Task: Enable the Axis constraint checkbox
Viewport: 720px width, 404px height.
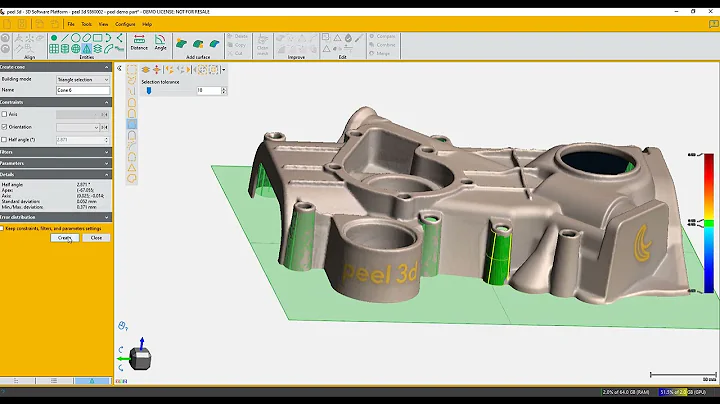Action: point(4,114)
